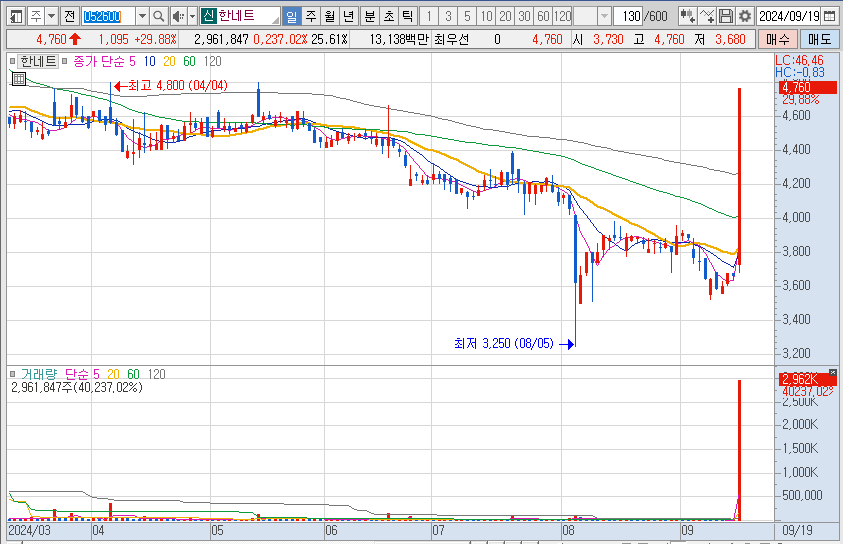Image resolution: width=843 pixels, height=544 pixels.
Task: Click the date field 2024/09/19
Action: point(789,16)
